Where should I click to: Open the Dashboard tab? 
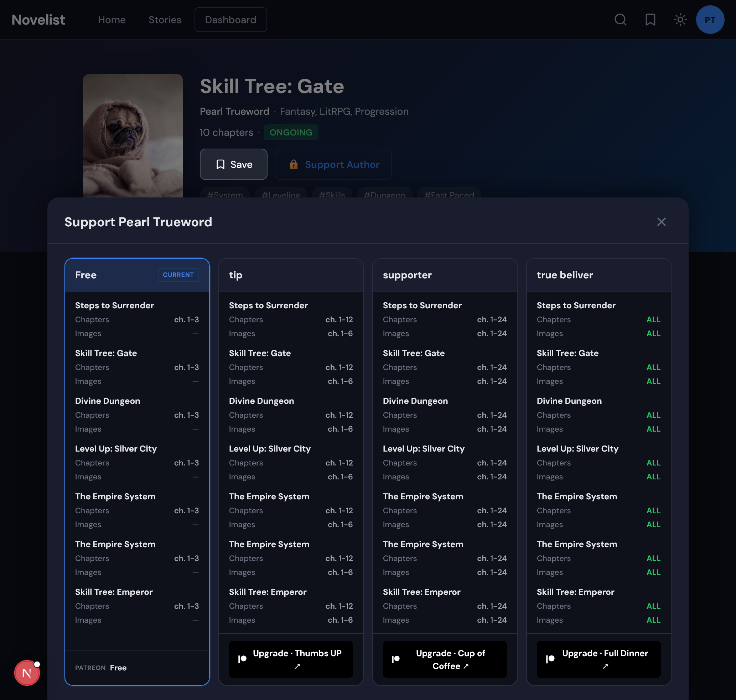(x=230, y=20)
